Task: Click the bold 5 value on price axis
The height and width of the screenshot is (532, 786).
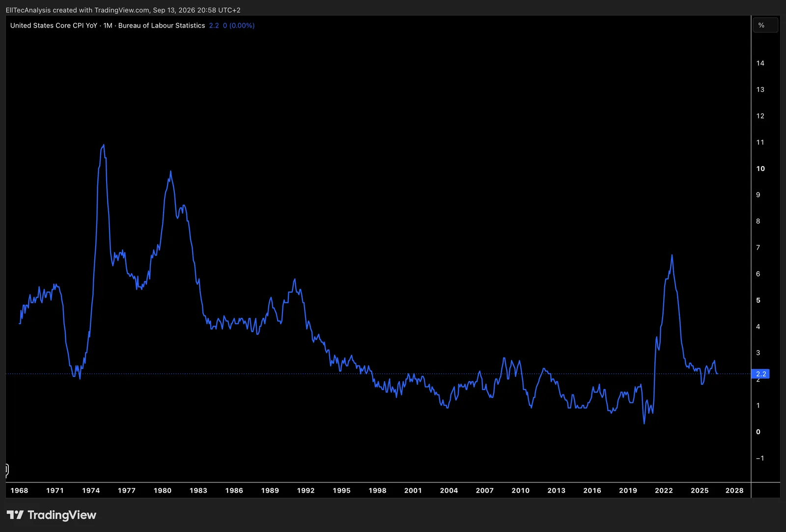Action: tap(758, 300)
